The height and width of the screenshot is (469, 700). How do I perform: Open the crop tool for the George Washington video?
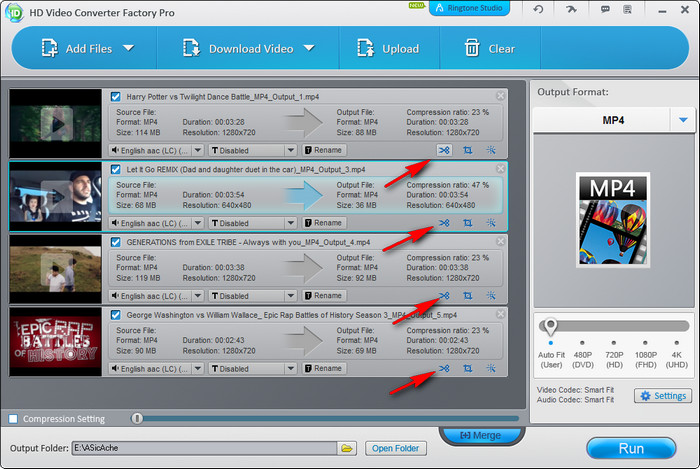coord(467,368)
